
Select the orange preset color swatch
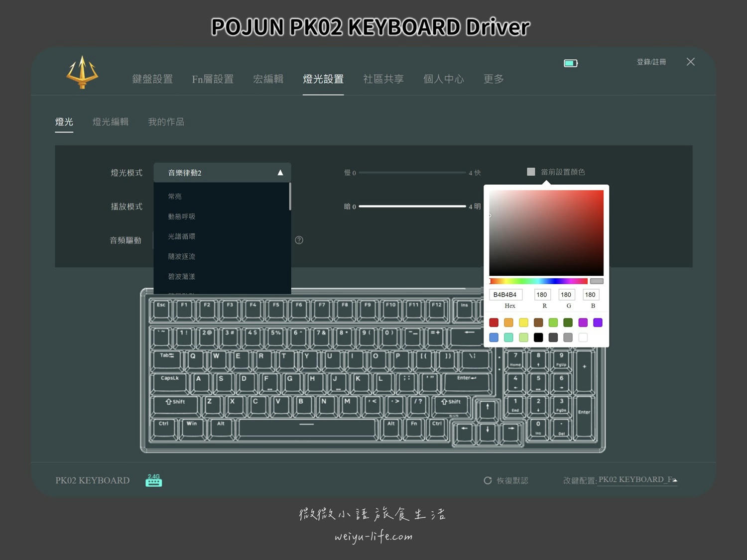(508, 323)
